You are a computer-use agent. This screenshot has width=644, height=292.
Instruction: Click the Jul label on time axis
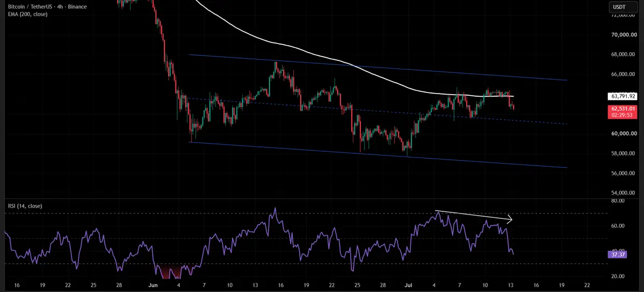tap(408, 285)
